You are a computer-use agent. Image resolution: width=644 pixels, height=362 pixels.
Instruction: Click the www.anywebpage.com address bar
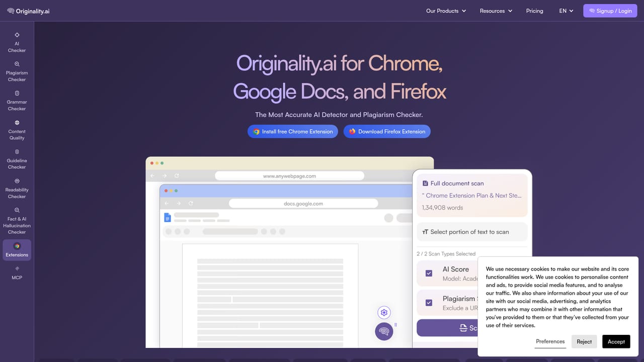[x=289, y=176]
